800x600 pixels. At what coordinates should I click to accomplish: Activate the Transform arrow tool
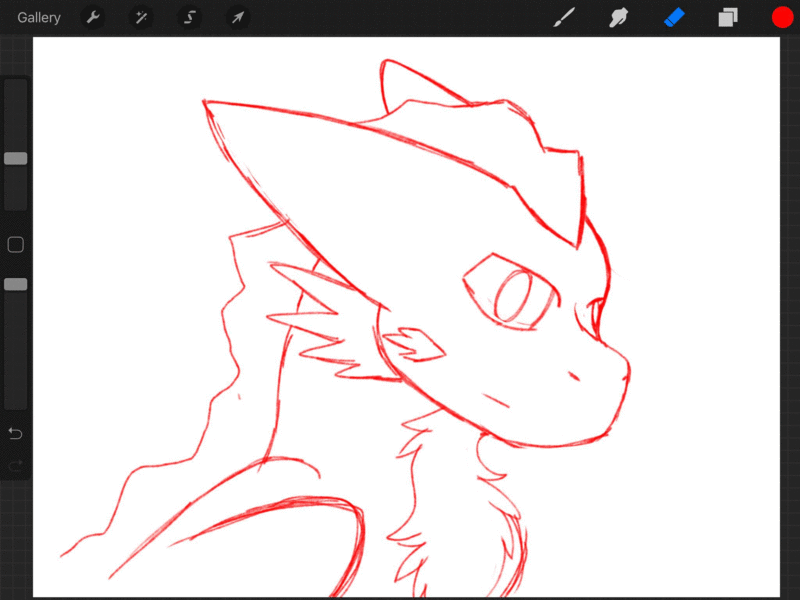click(x=237, y=17)
